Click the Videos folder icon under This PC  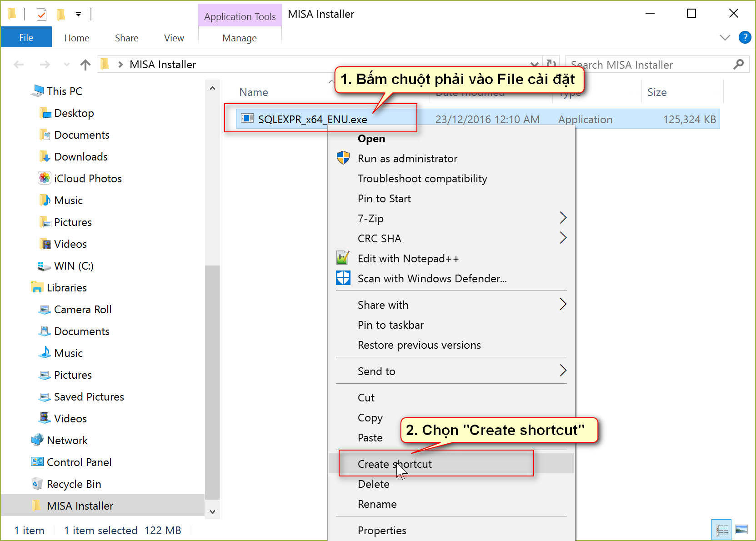click(x=45, y=244)
